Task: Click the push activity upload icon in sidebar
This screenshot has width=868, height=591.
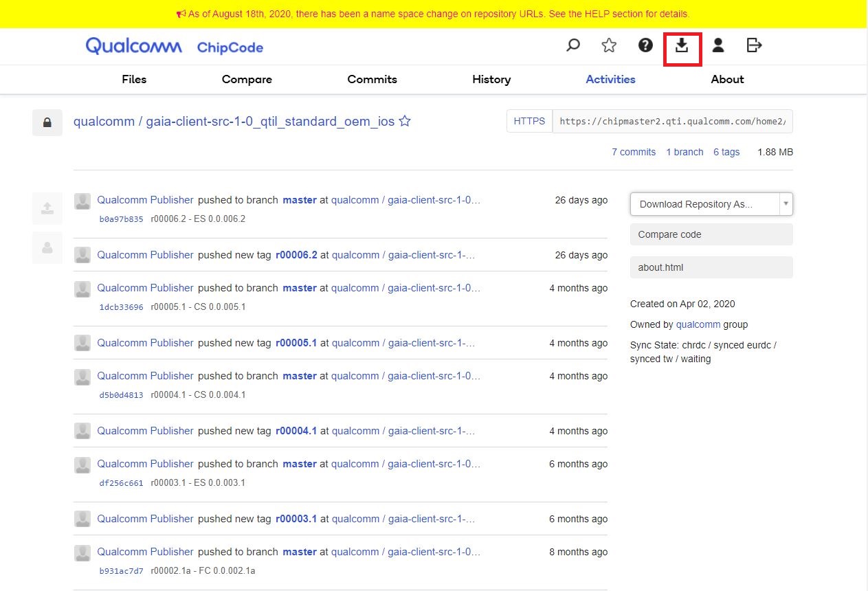Action: [47, 208]
